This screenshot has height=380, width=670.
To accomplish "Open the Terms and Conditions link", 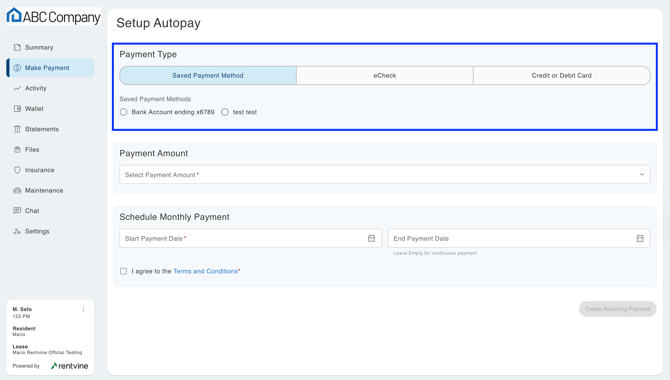I will point(206,271).
